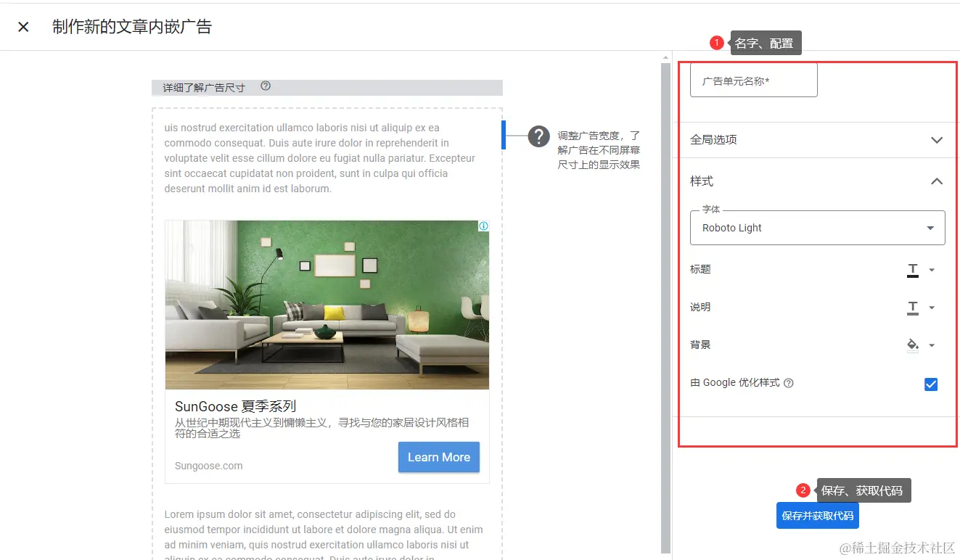Open the 说明 text color picker icon
This screenshot has width=960, height=560.
tap(913, 308)
